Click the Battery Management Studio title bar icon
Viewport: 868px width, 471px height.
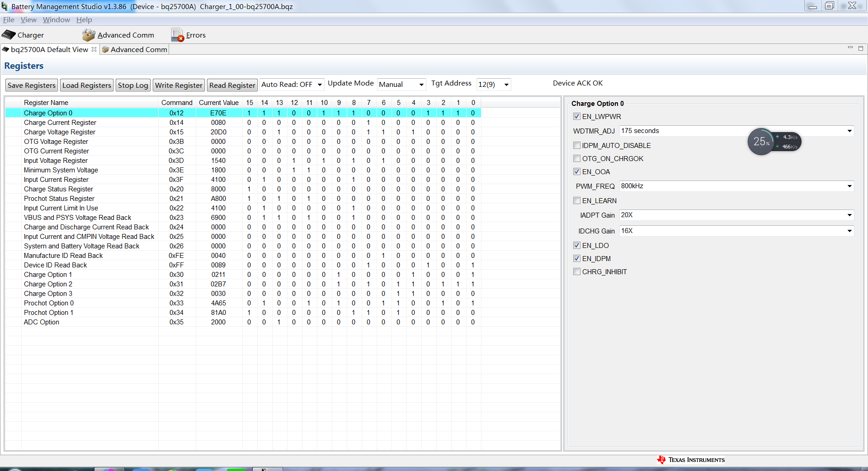[5, 6]
